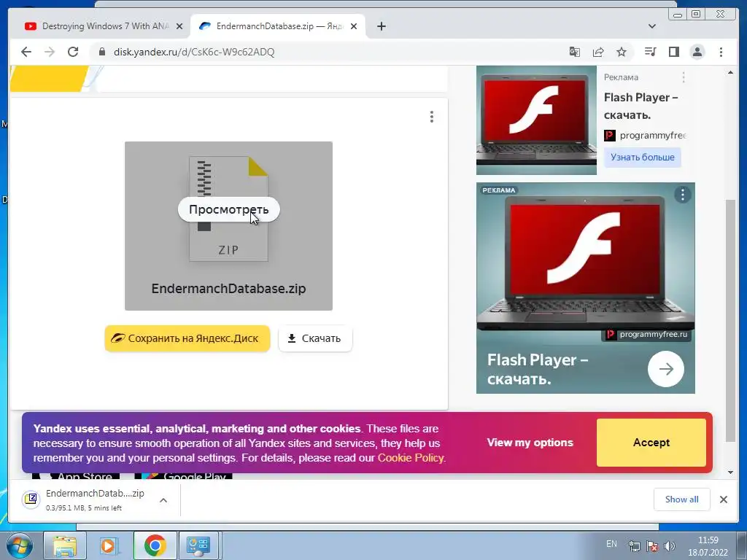Screen dimensions: 747x560
Task: Click Flash Player – скачать ad title
Action: coord(640,106)
